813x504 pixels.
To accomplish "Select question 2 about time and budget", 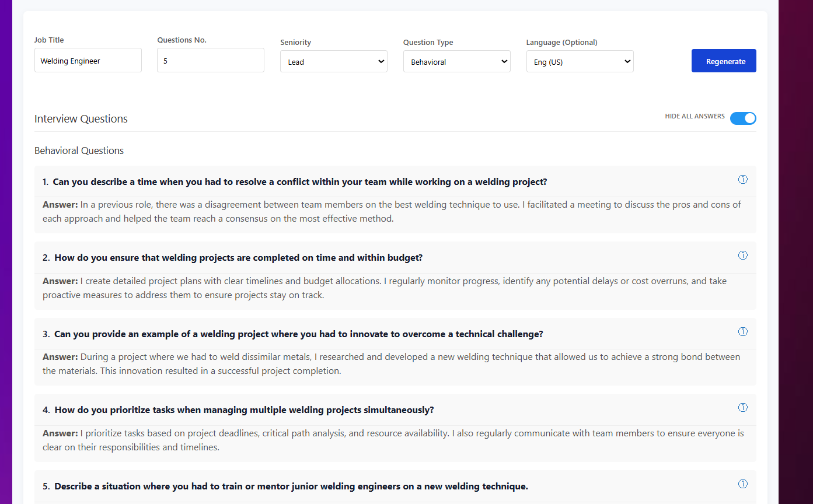I will click(x=232, y=258).
